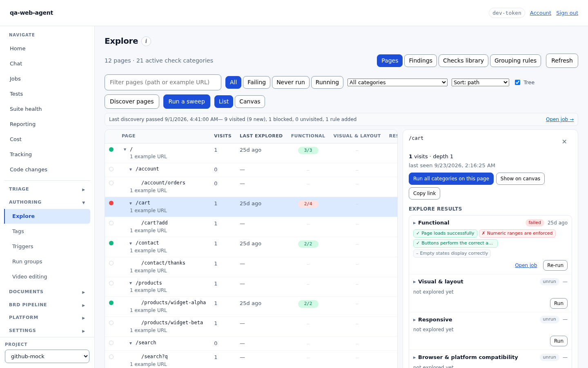Select the All filter chip
The height and width of the screenshot is (368, 588).
coord(233,82)
